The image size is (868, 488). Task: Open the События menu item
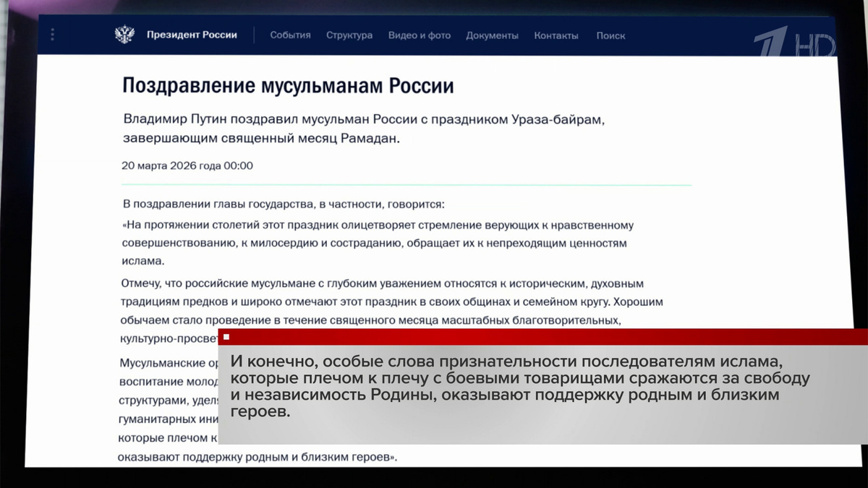click(x=289, y=35)
